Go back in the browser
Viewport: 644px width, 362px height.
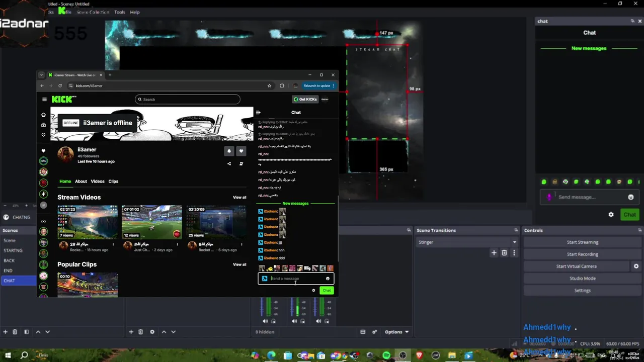(42, 85)
